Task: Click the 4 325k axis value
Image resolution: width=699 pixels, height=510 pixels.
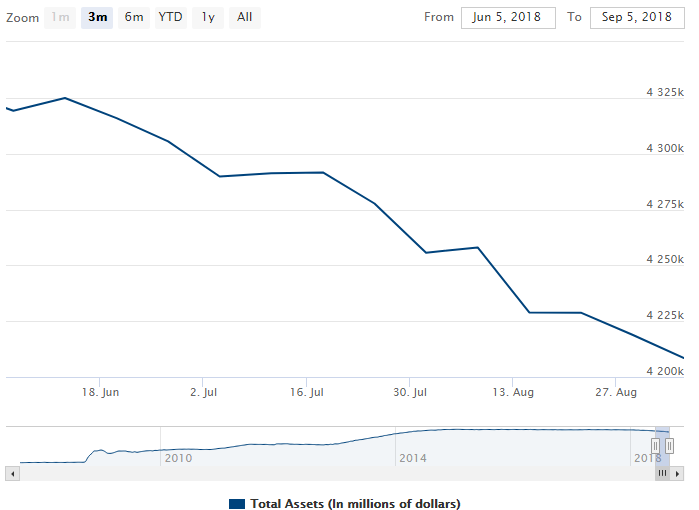Action: (x=665, y=92)
